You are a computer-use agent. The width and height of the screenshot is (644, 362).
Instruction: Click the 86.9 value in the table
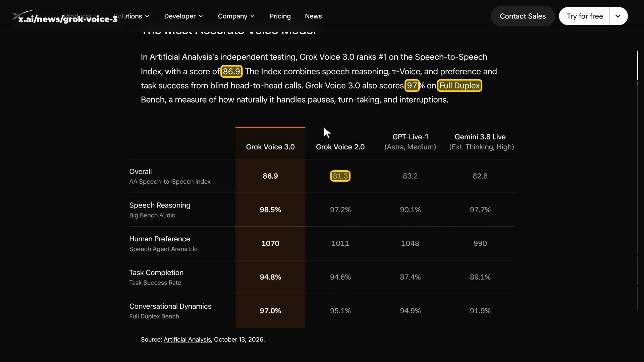pos(270,176)
